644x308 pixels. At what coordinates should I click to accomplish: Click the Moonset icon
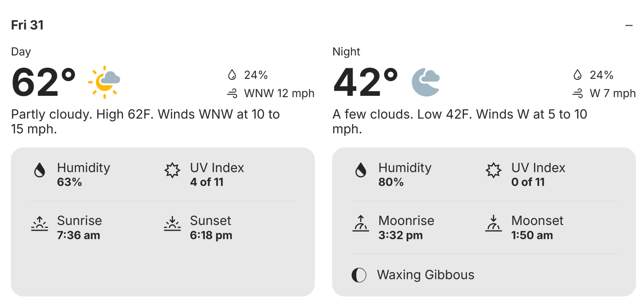[493, 223]
